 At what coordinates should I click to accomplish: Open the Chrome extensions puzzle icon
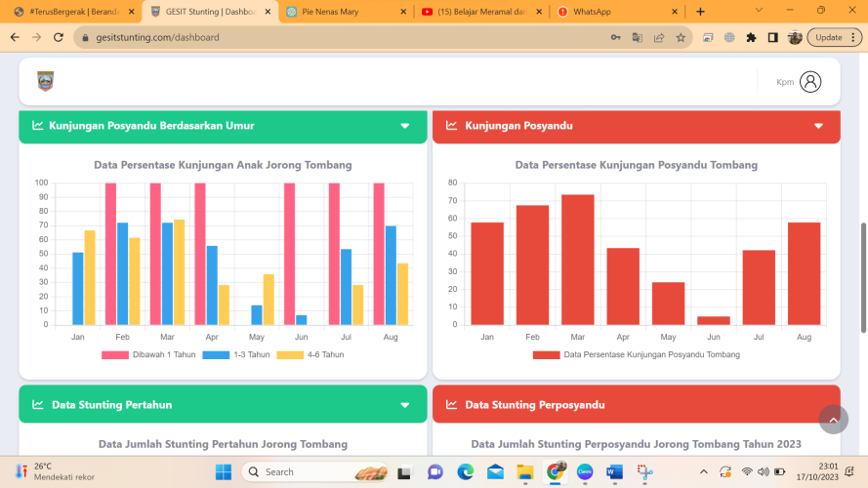tap(751, 37)
